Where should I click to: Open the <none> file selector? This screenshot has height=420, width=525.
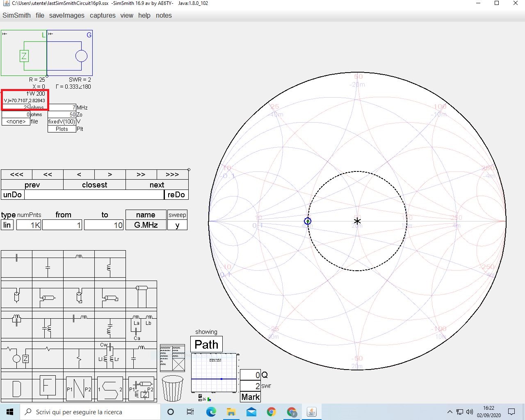coord(16,121)
